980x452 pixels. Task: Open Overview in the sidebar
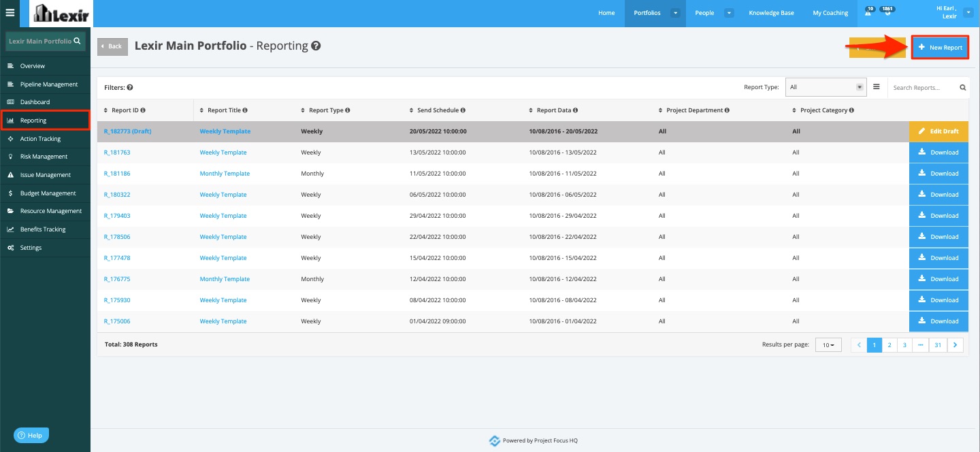pos(45,66)
